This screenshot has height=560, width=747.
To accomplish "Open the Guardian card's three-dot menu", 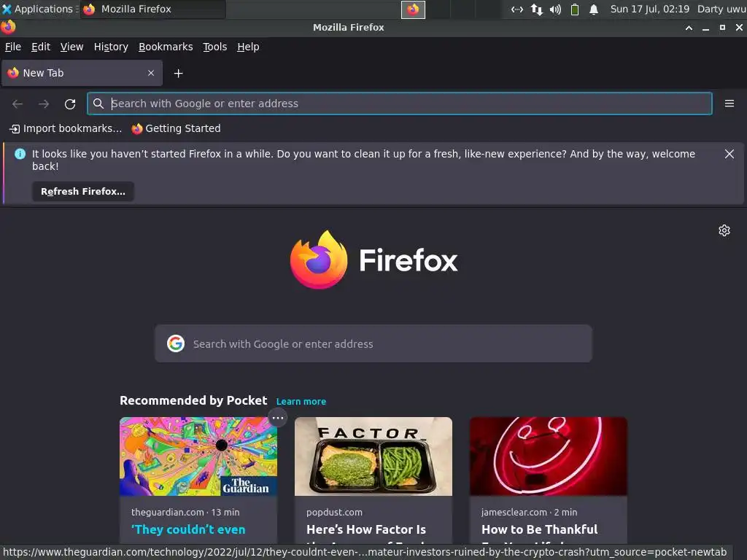I will pos(278,418).
